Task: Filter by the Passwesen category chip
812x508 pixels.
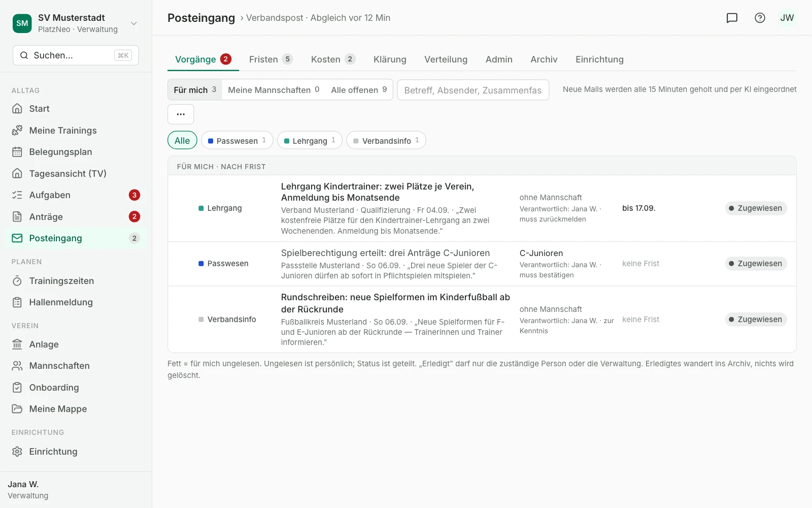Action: coord(237,141)
